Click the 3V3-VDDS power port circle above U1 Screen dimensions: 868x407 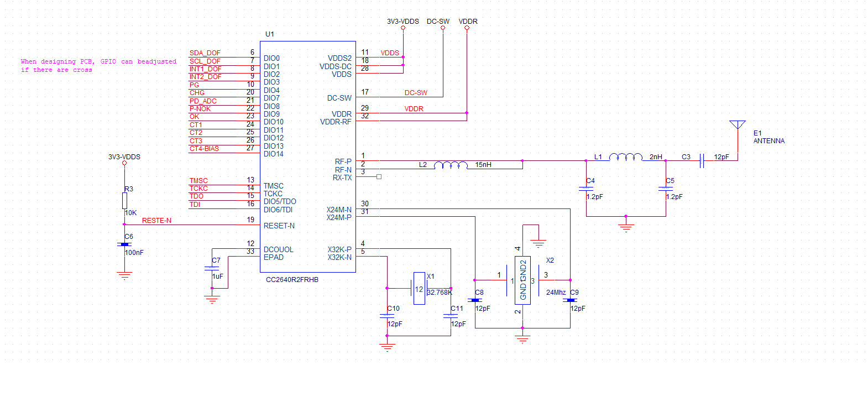(x=403, y=28)
